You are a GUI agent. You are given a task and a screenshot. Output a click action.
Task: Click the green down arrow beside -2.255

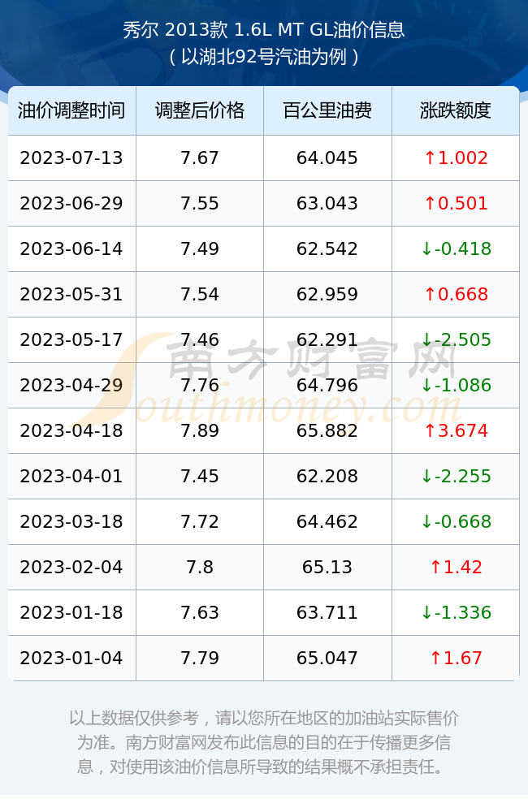(426, 477)
